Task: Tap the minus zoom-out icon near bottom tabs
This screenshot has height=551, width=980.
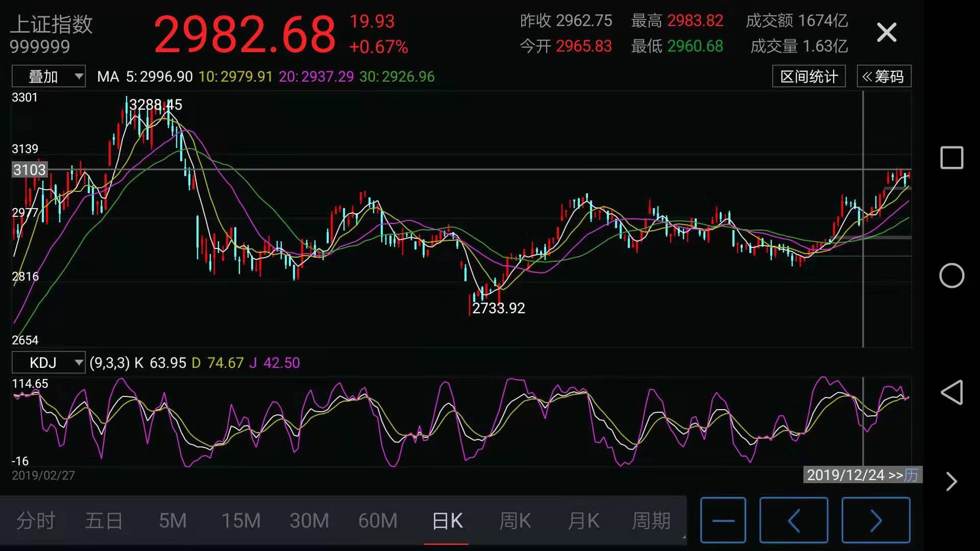Action: pos(723,520)
